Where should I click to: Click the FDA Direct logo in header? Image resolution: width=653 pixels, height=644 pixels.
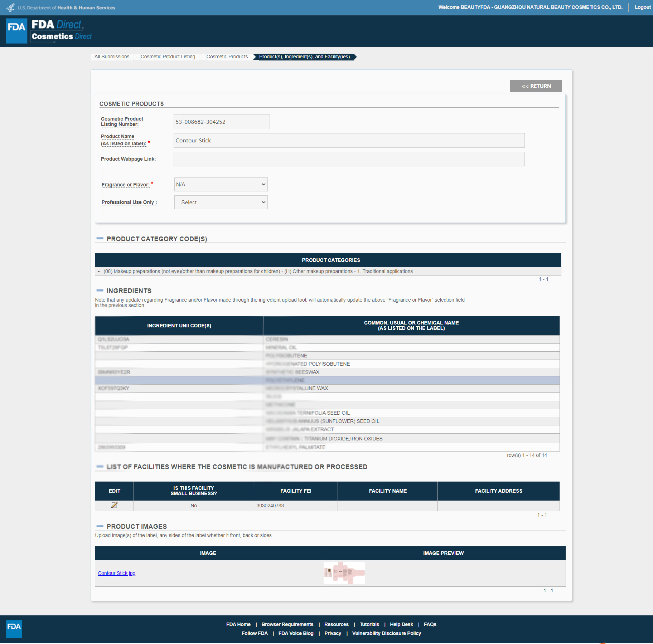tap(49, 31)
